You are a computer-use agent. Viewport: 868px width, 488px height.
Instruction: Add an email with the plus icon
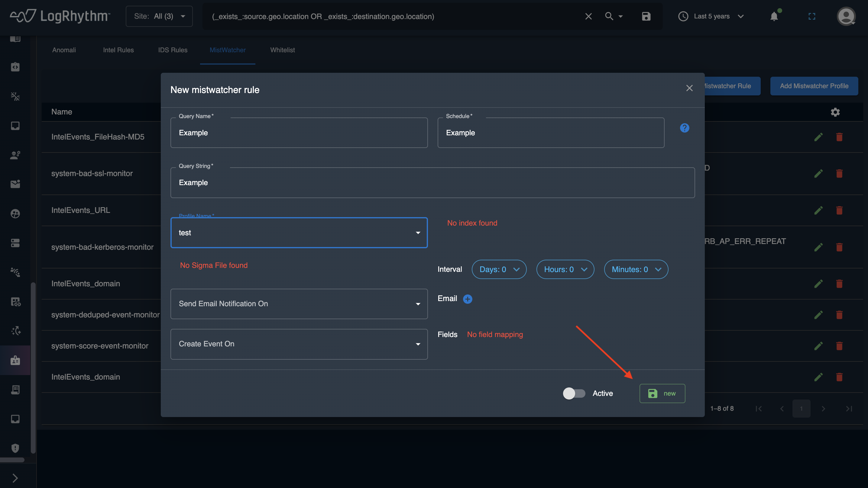click(467, 299)
